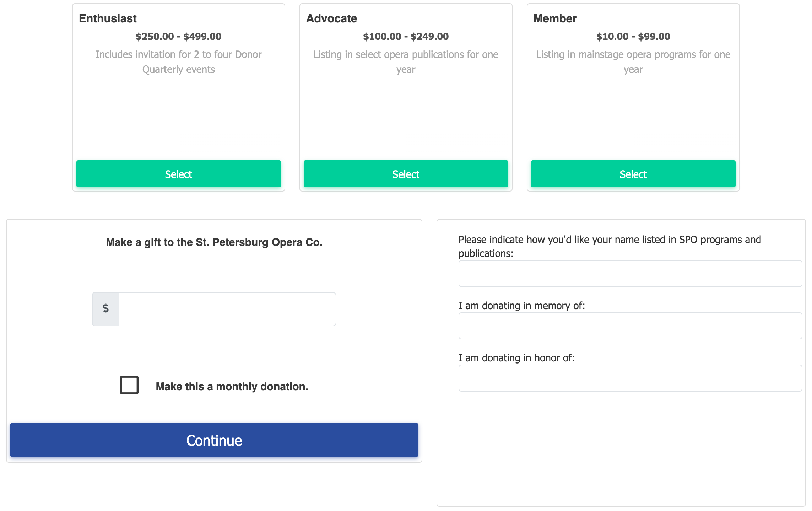Click the $10.00 - $99.00 price range
Viewport: 812px width, 511px height.
click(x=633, y=37)
